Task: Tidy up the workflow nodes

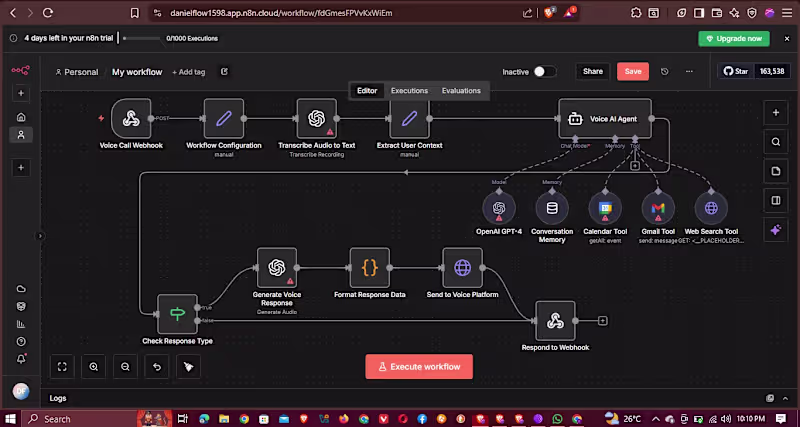Action: coord(189,366)
